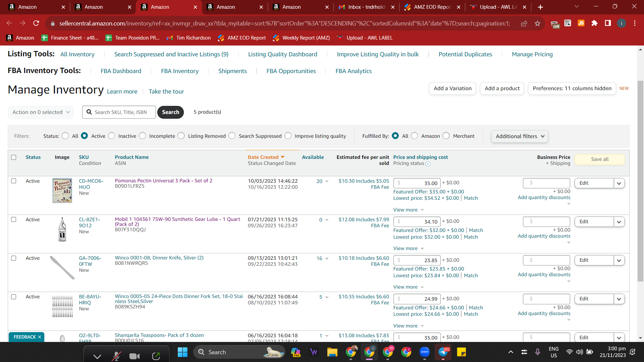Open the browser extensions puzzle icon
Image resolution: width=644 pixels, height=362 pixels.
coord(594,23)
